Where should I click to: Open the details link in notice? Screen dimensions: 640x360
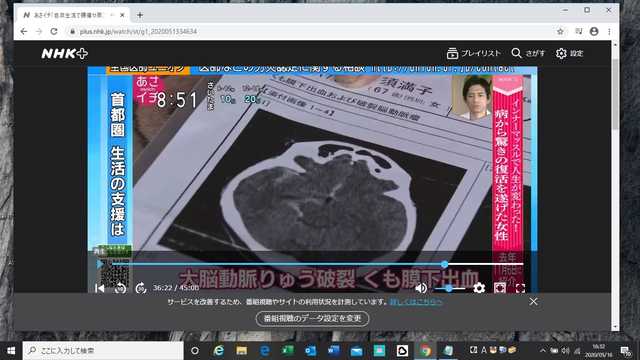click(x=416, y=302)
